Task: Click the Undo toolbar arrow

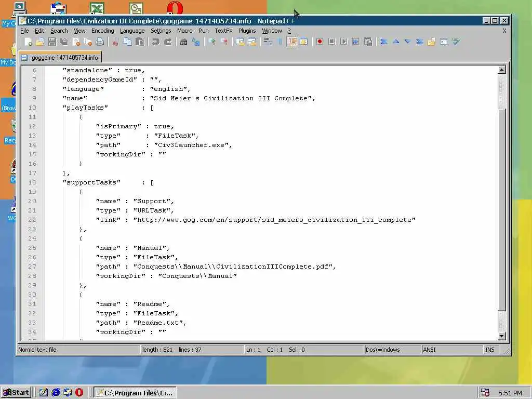Action: pyautogui.click(x=155, y=42)
